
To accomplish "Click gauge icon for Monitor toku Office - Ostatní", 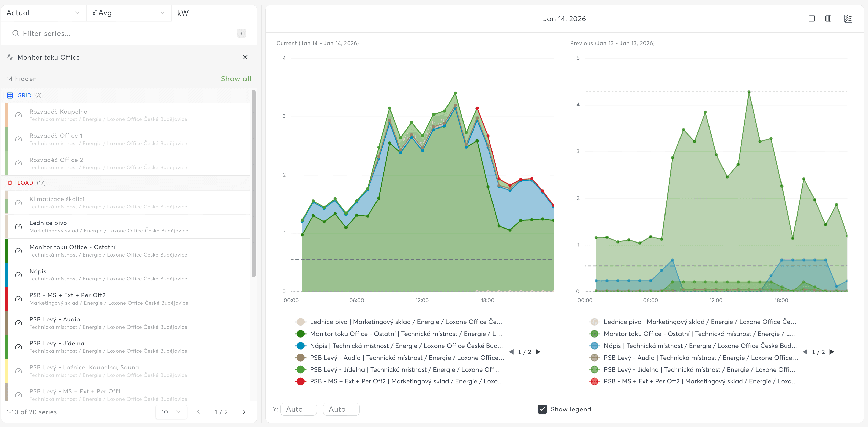I will point(19,251).
